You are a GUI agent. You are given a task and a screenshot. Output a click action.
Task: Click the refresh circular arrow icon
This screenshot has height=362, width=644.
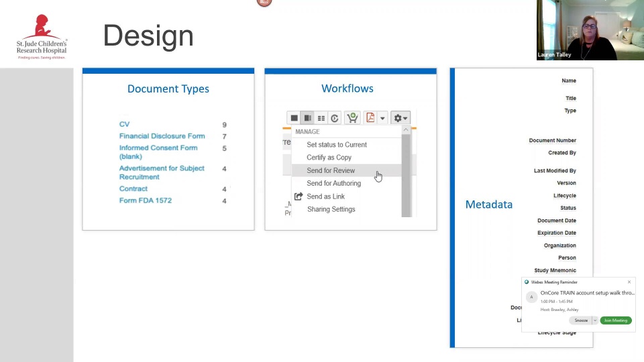pos(335,118)
